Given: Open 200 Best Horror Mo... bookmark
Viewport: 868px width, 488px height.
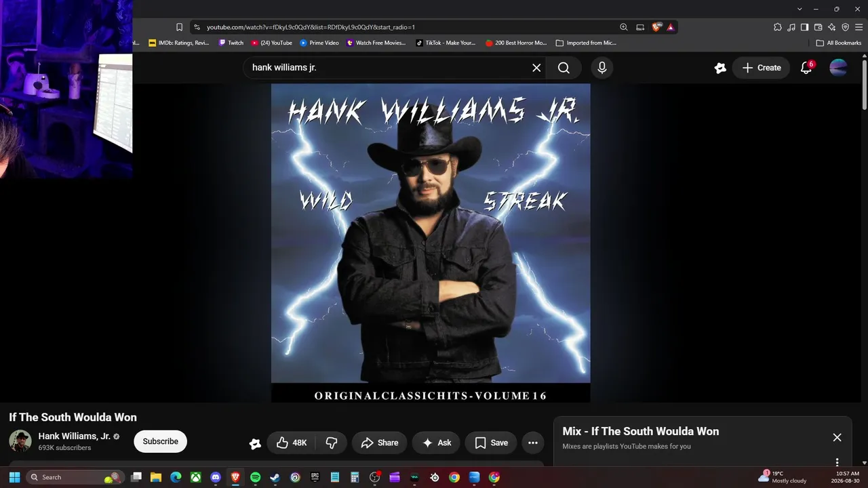Looking at the screenshot, I should tap(516, 43).
